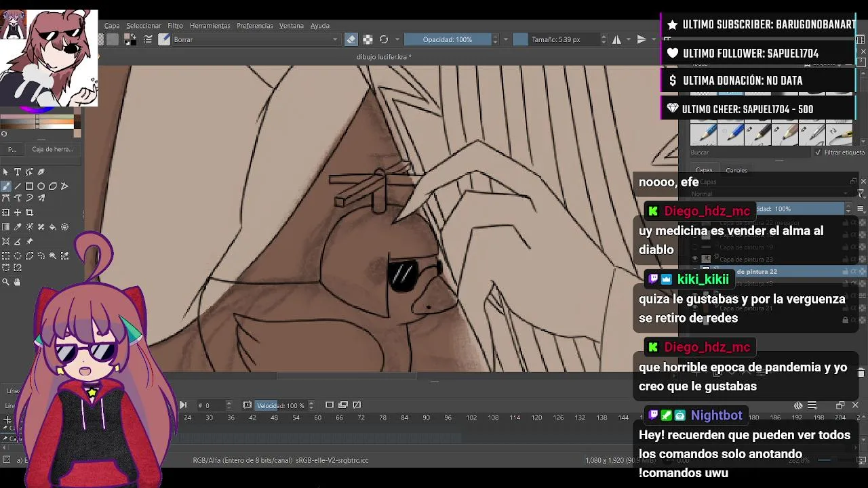Open the blending mode dropdown showing Borrar
Screen dimensions: 868x488
pos(256,39)
